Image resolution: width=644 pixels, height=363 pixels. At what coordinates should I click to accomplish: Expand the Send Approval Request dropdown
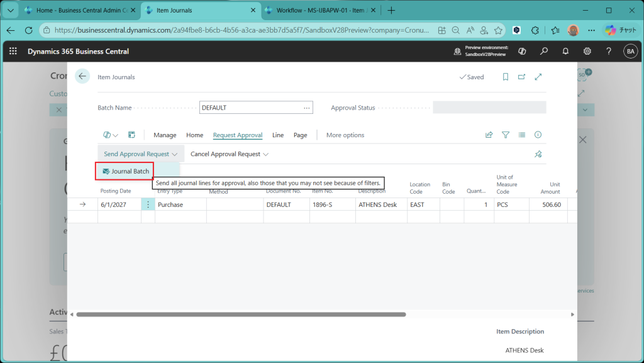[x=141, y=154]
